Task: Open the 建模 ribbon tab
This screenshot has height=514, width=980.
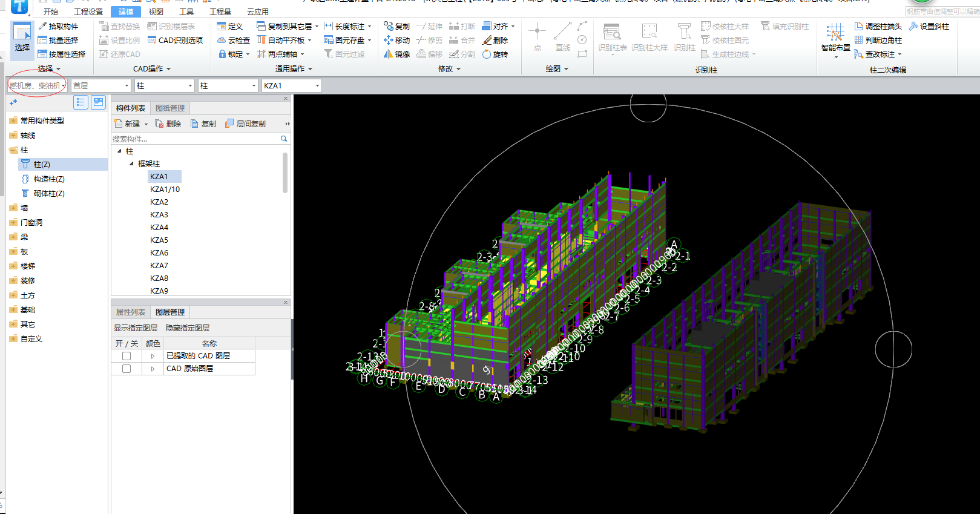Action: [126, 12]
